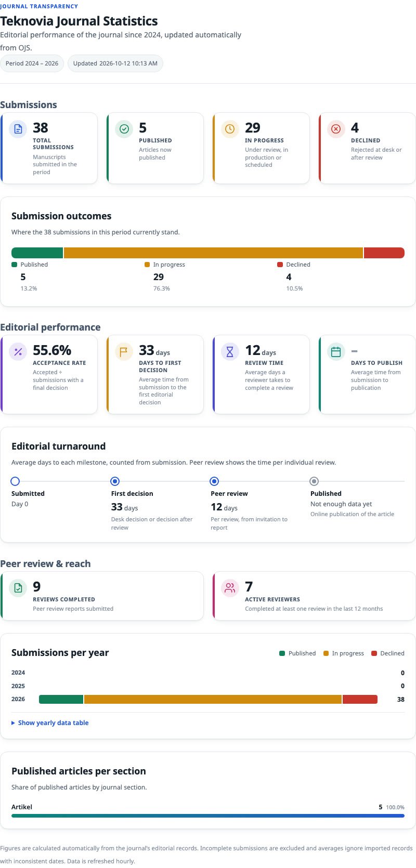Click red Declined segment of outcomes bar
This screenshot has width=416, height=868.
pos(384,253)
